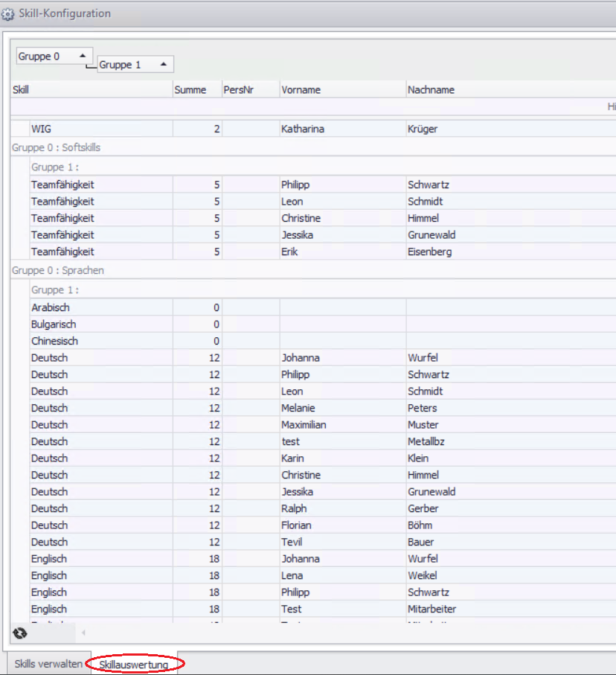The image size is (616, 675).
Task: Click the Gruppe 0 grouping chip
Action: (54, 56)
